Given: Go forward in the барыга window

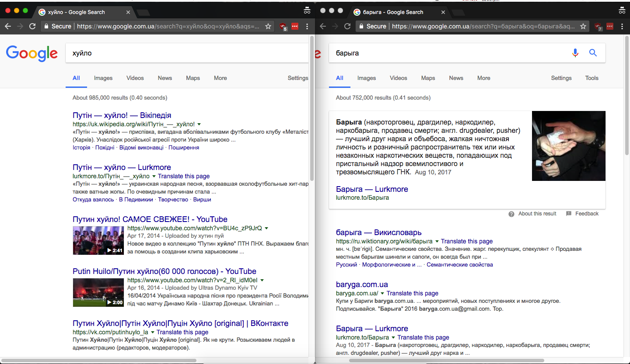Looking at the screenshot, I should [335, 26].
